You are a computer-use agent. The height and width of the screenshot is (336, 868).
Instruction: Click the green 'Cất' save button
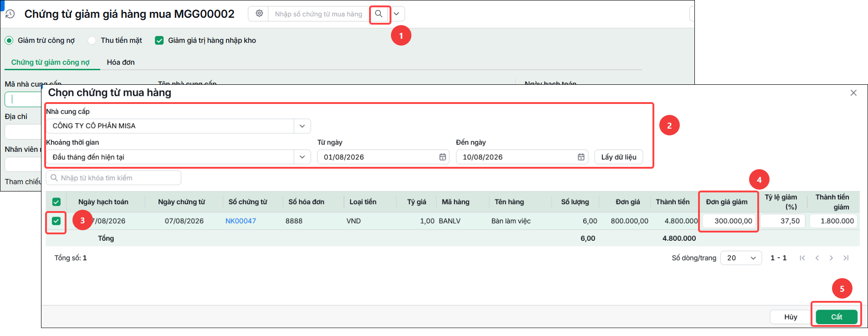coord(837,317)
